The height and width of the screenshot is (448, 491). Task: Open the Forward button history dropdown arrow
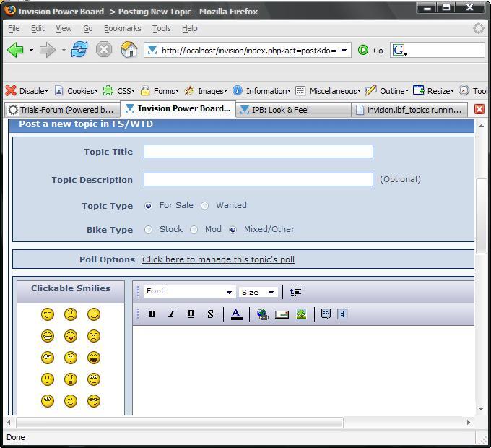pos(64,50)
